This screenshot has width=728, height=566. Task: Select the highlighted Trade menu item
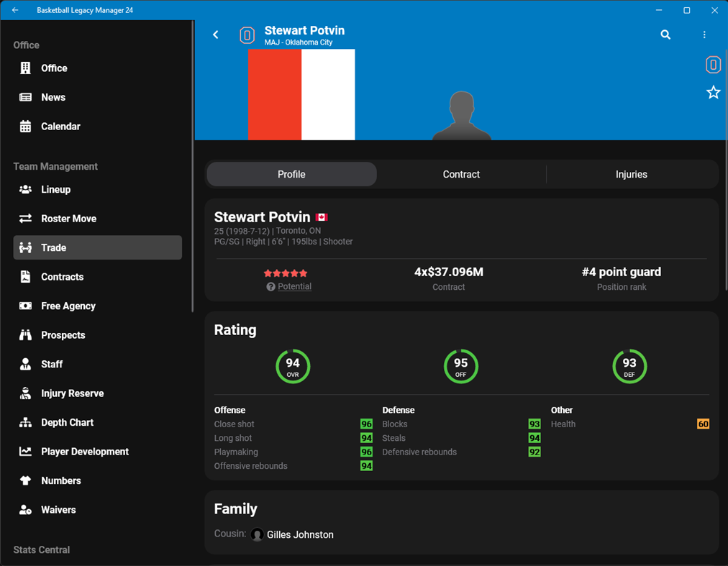click(x=98, y=247)
